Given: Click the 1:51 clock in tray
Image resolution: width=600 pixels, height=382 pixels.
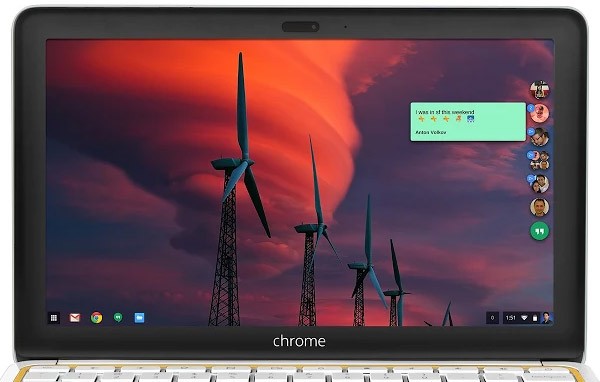Looking at the screenshot, I should [x=510, y=318].
